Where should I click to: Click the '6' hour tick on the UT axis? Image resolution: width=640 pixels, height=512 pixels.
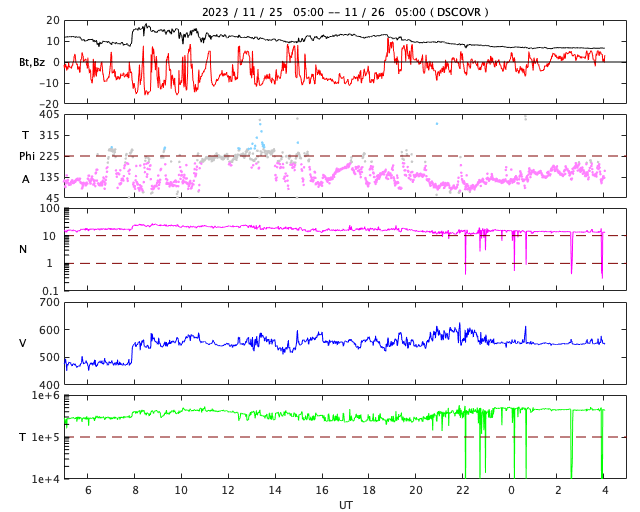(88, 490)
